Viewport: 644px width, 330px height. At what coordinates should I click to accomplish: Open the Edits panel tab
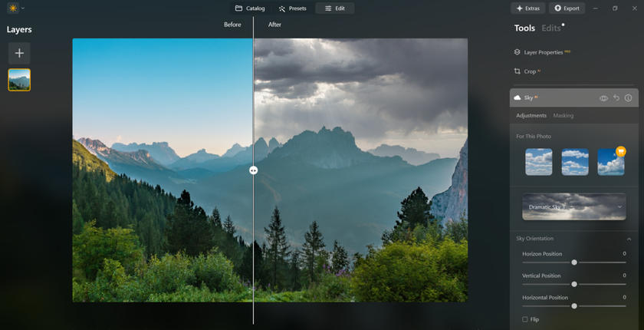[x=551, y=28]
